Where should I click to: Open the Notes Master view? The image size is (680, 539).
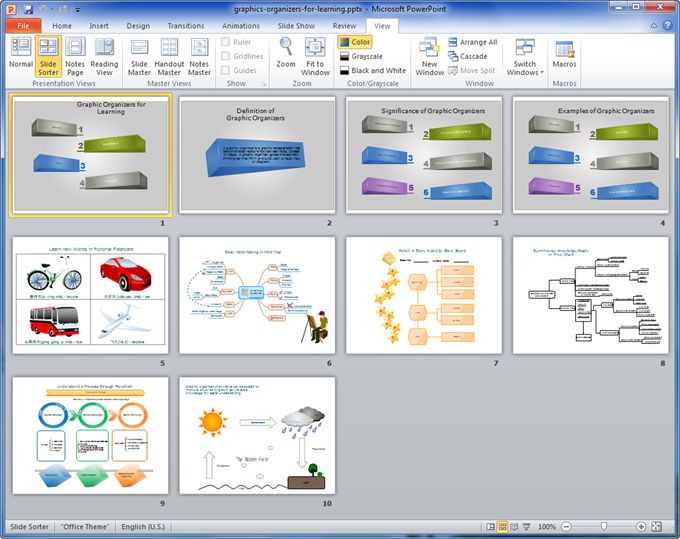click(199, 57)
